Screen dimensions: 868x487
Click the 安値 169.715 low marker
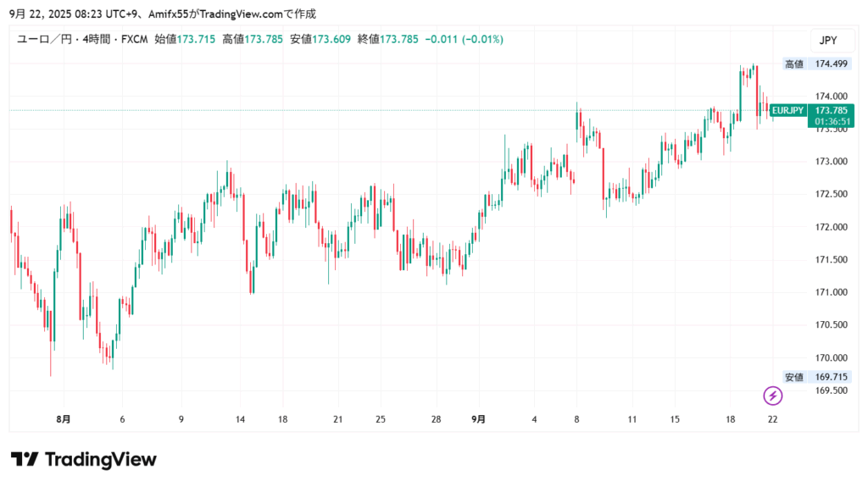pyautogui.click(x=815, y=377)
